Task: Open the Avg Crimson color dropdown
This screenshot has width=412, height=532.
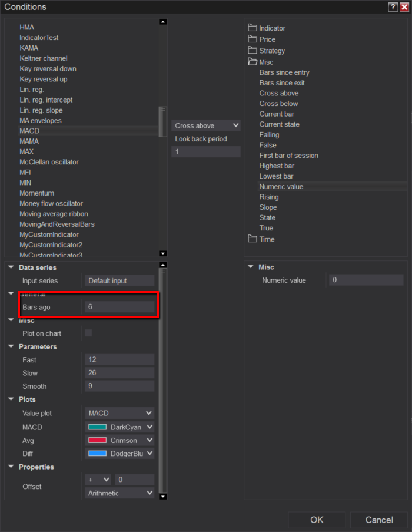Action: tap(119, 440)
